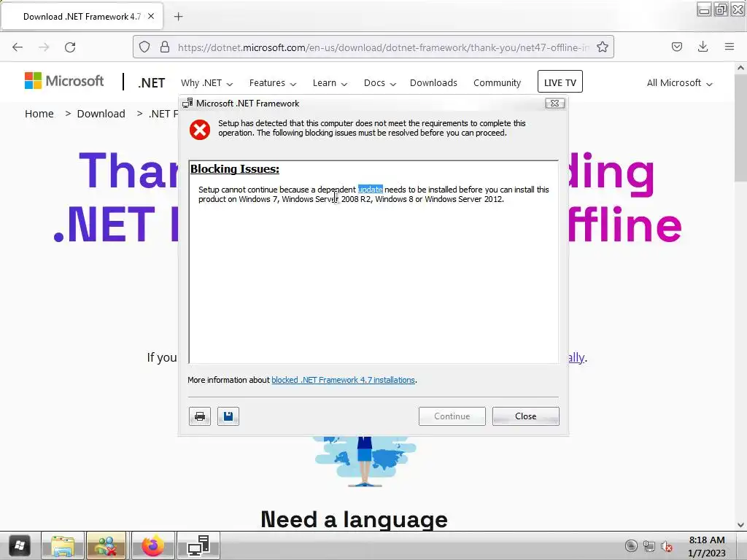Click the Download breadcrumb link
The width and height of the screenshot is (747, 560).
coord(101,114)
